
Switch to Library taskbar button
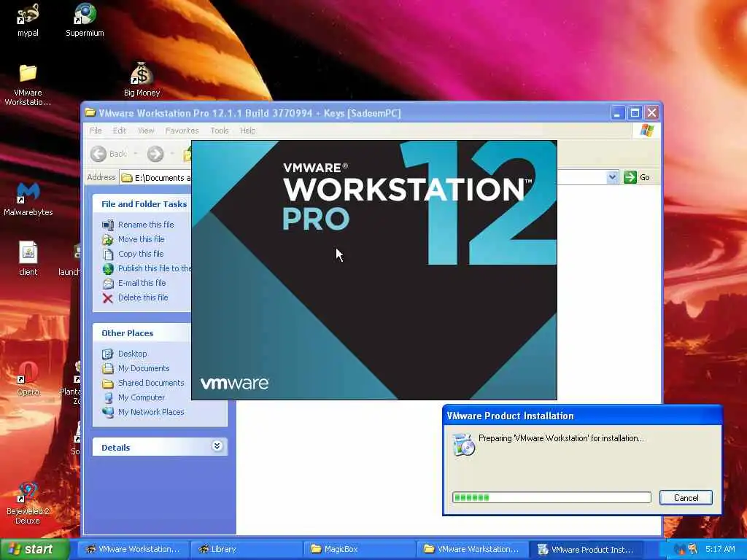[246, 549]
